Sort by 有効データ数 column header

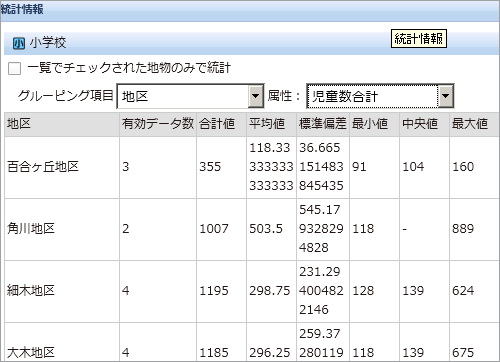point(158,124)
